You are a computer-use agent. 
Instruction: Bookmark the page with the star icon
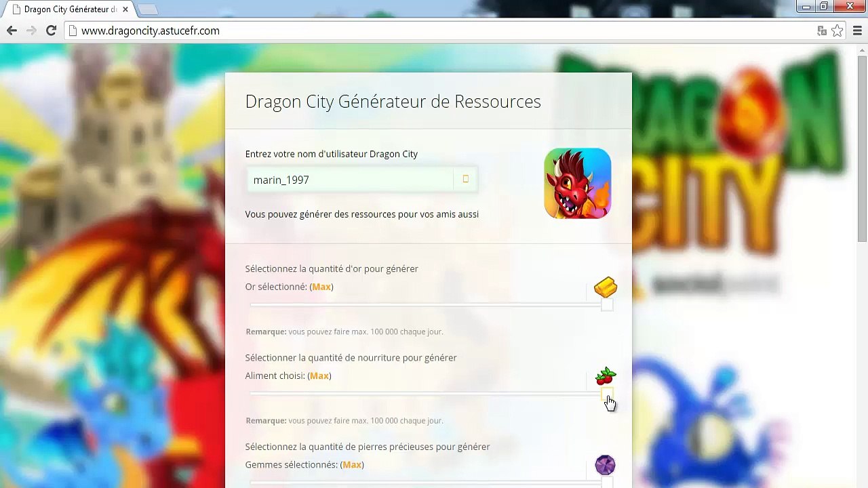(x=837, y=30)
